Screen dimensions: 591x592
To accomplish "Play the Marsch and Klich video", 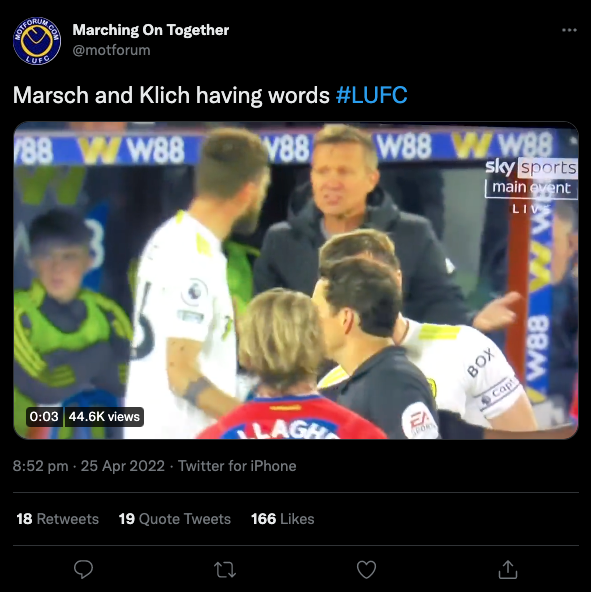I will [296, 280].
